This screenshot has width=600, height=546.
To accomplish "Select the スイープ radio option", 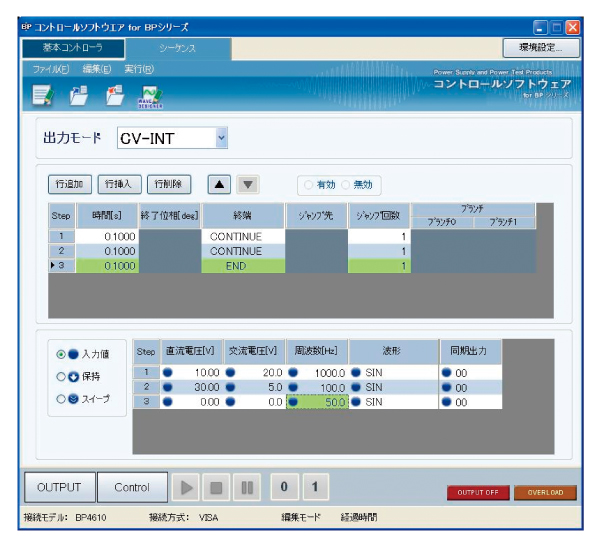I will pos(62,400).
